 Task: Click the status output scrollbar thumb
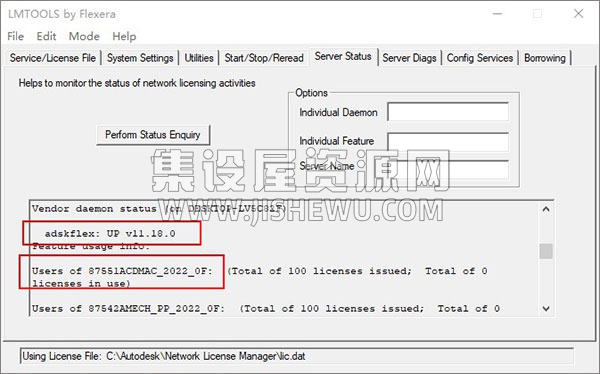click(546, 251)
